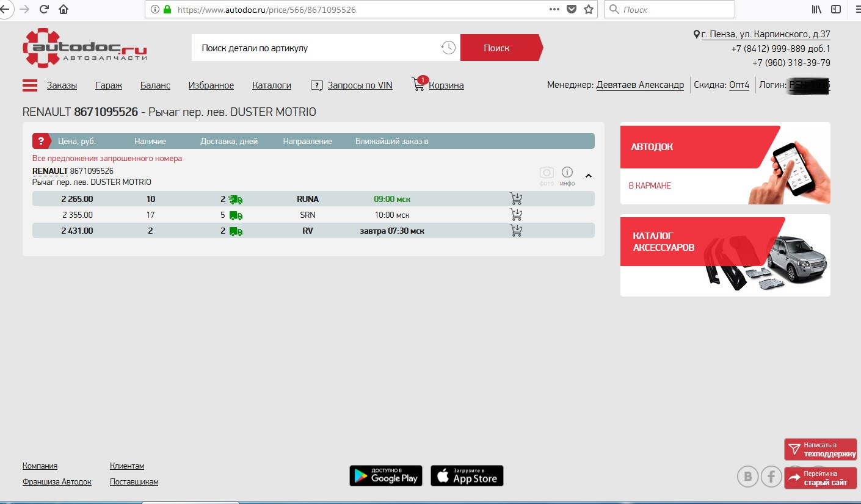Click the SRN direction cell
861x504 pixels.
[308, 215]
